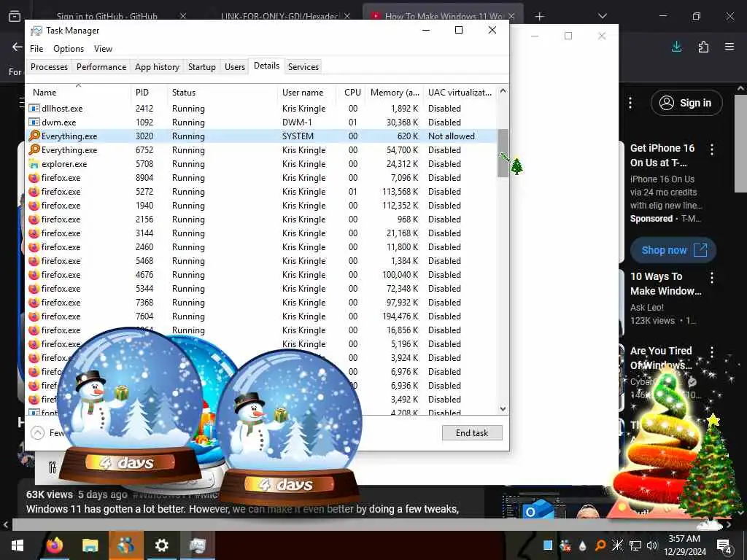This screenshot has width=747, height=560.
Task: Click the left snow globe 4 days widget
Action: (x=130, y=405)
